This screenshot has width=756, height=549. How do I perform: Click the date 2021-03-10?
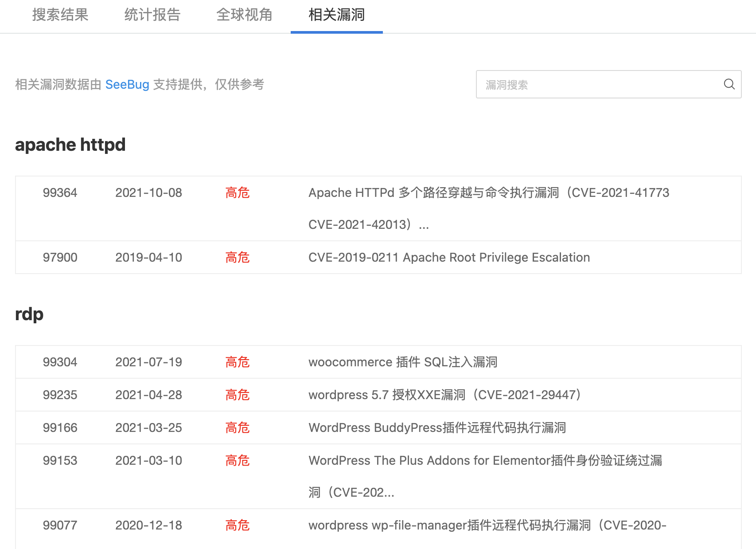click(x=148, y=460)
